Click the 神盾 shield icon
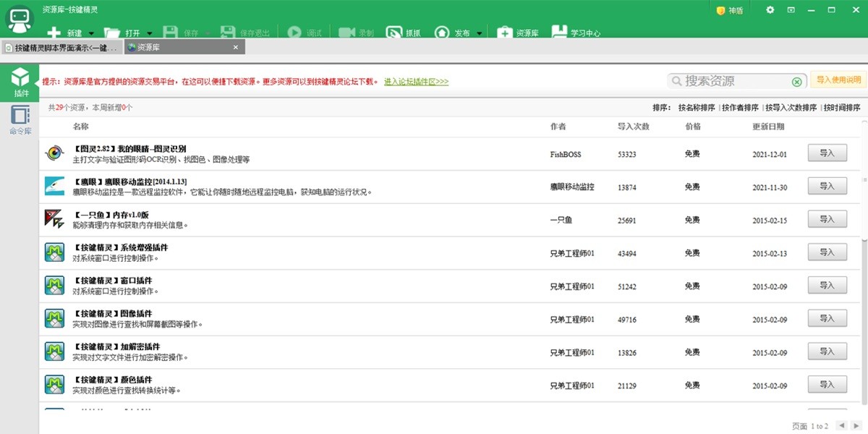868x434 pixels. [720, 10]
